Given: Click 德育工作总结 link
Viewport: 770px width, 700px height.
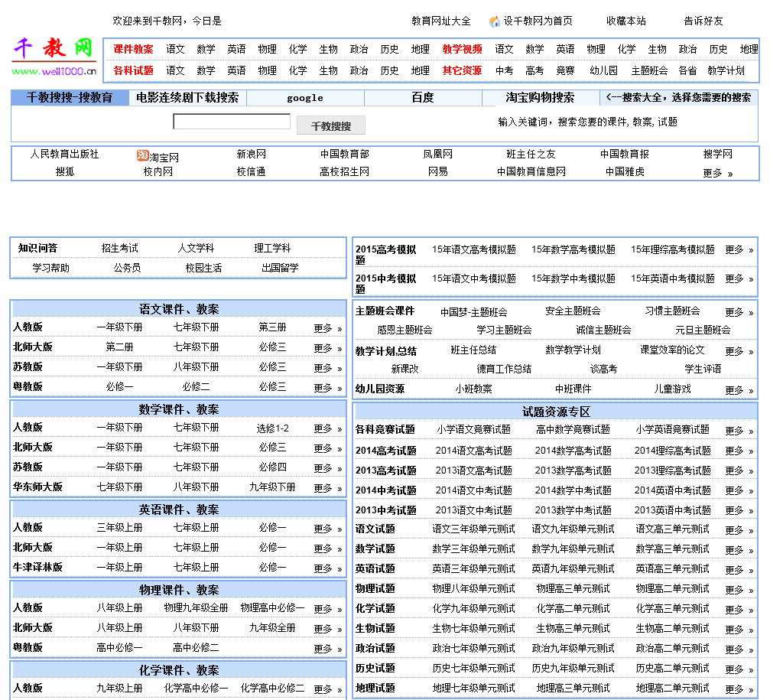Looking at the screenshot, I should coord(505,369).
